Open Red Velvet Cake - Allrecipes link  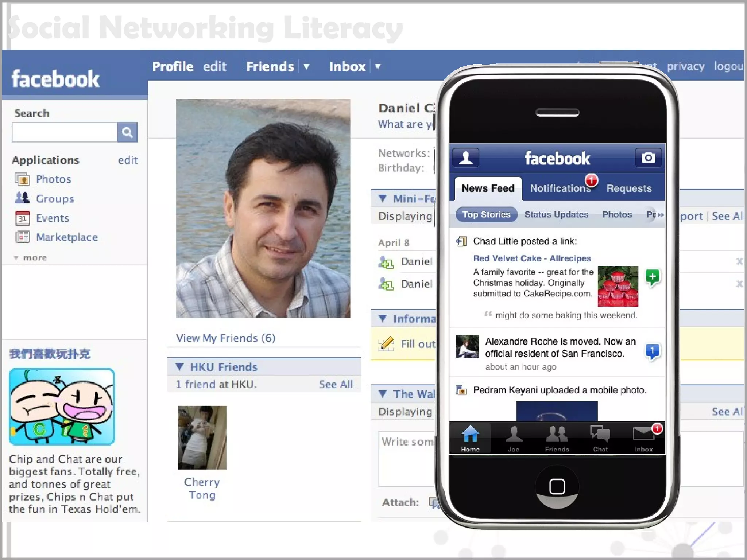[x=532, y=258]
